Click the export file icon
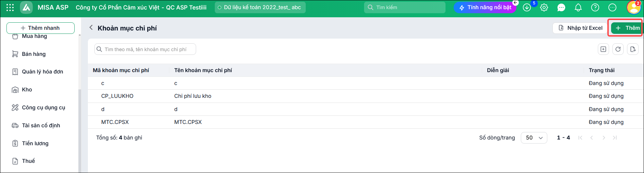This screenshot has width=644, height=173. click(x=633, y=49)
